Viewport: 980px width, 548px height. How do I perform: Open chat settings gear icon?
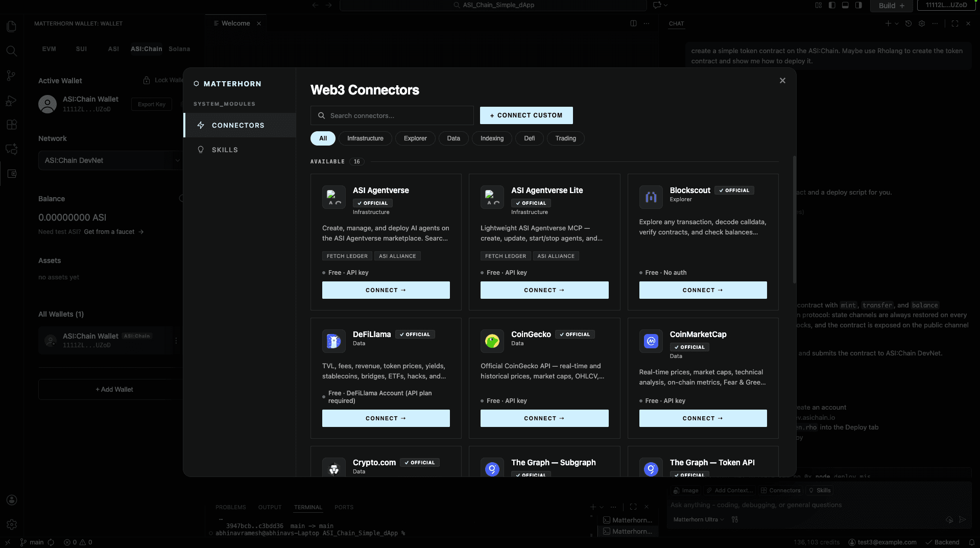click(922, 23)
